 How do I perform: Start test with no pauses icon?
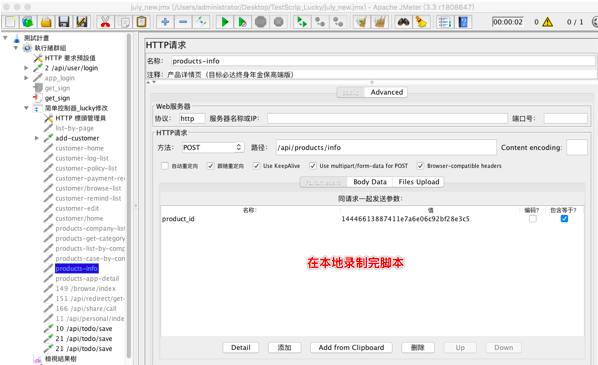pyautogui.click(x=243, y=22)
